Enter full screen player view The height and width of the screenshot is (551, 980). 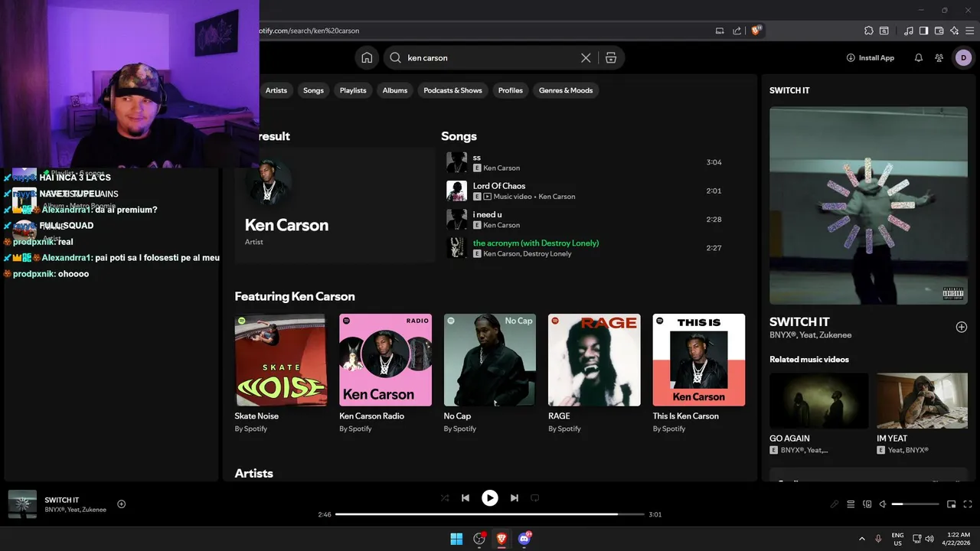pyautogui.click(x=968, y=504)
